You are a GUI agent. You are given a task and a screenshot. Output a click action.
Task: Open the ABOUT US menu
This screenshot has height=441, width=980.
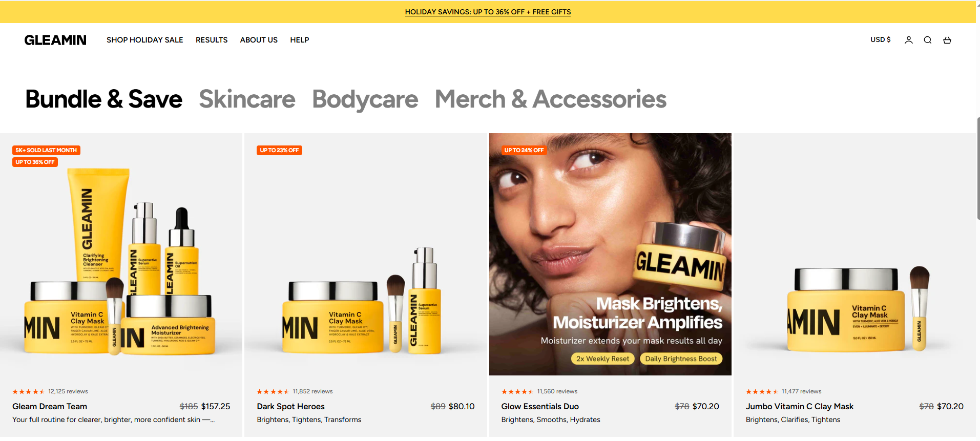[x=259, y=40]
